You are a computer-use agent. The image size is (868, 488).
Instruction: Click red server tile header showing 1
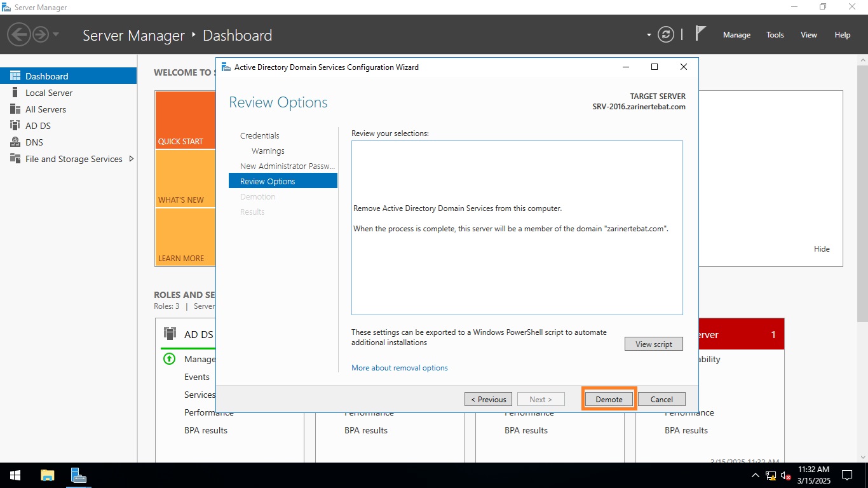[741, 334]
